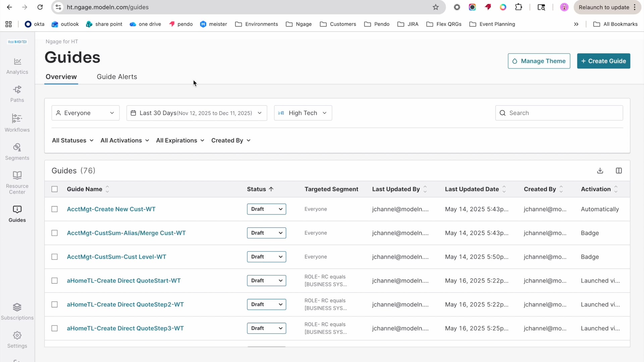Expand the All Activations filter
Image resolution: width=644 pixels, height=362 pixels.
124,140
